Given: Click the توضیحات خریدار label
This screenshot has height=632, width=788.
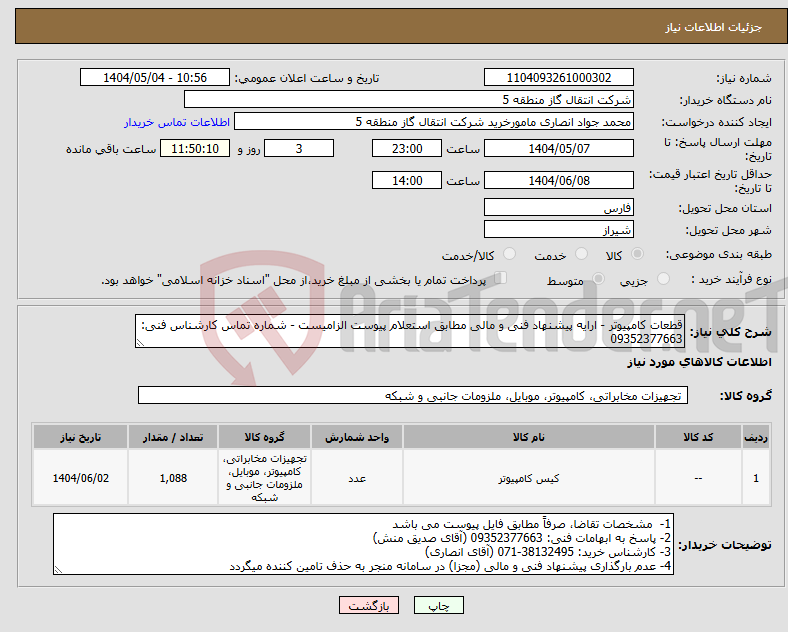Looking at the screenshot, I should click(725, 545).
